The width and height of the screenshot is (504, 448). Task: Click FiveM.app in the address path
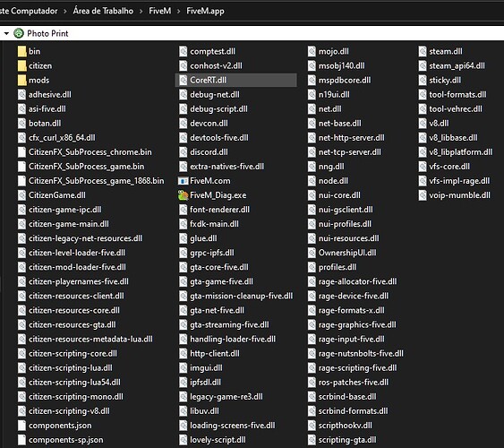[x=205, y=11]
